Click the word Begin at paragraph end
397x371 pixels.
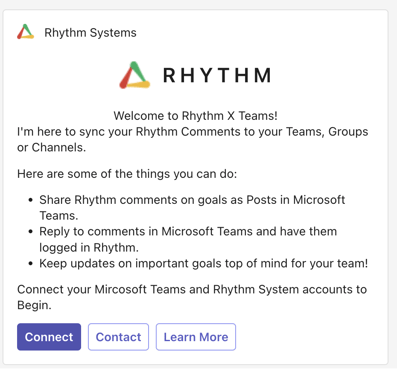point(34,305)
